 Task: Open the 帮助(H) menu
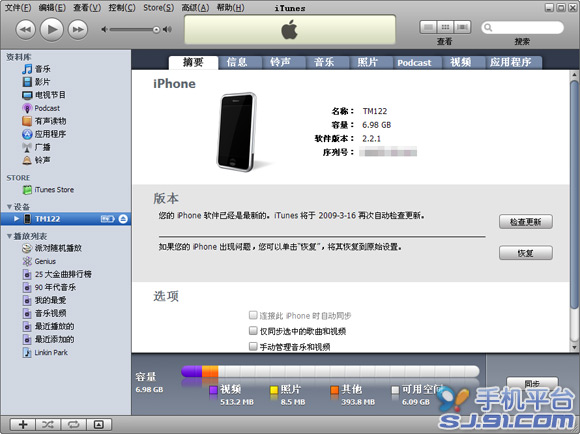pyautogui.click(x=230, y=7)
